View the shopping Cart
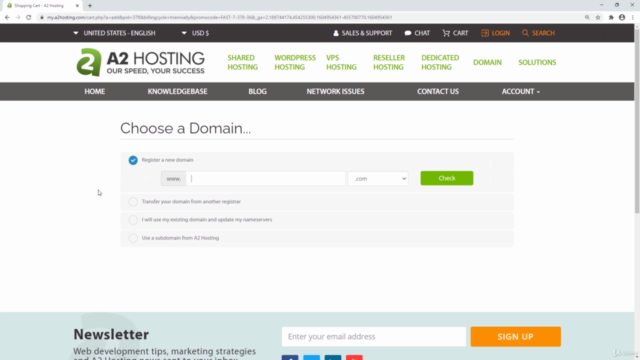The width and height of the screenshot is (640, 360). tap(455, 33)
